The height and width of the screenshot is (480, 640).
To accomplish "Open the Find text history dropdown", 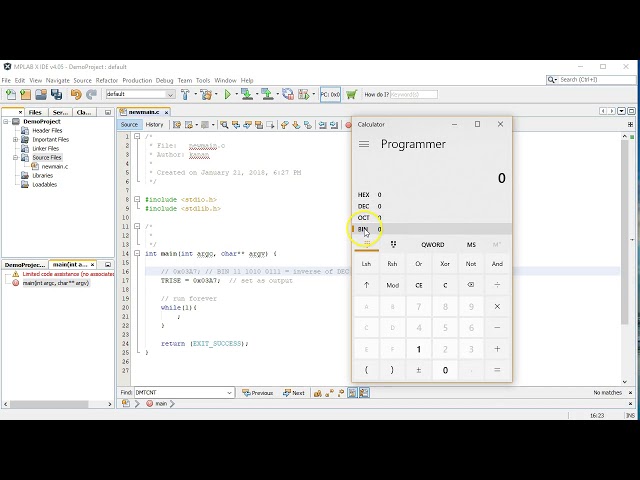I will click(229, 393).
